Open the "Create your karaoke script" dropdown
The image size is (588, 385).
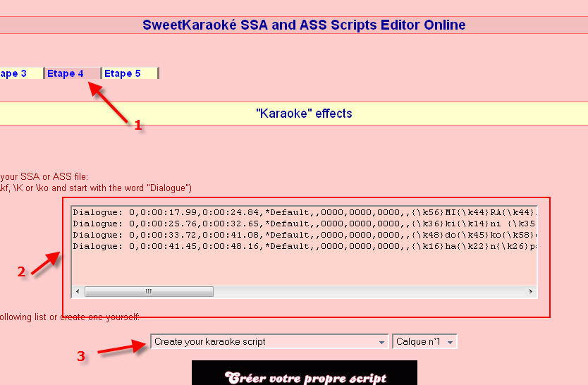[269, 341]
